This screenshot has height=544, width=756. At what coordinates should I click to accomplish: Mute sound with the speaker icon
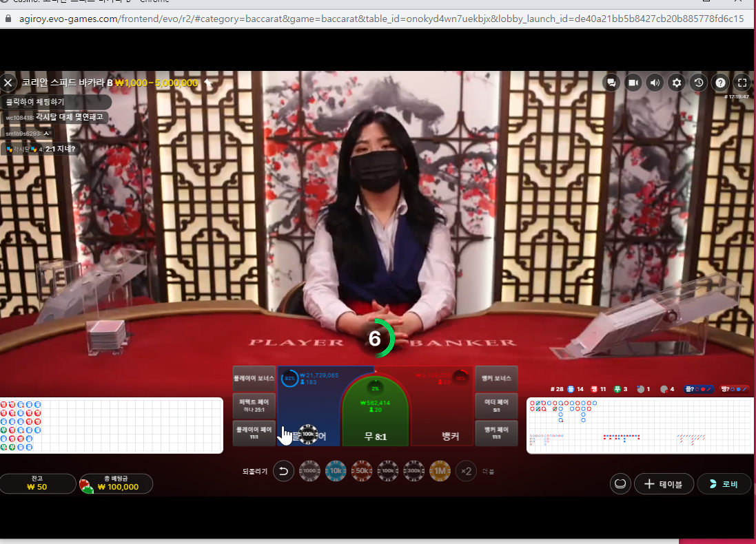655,83
